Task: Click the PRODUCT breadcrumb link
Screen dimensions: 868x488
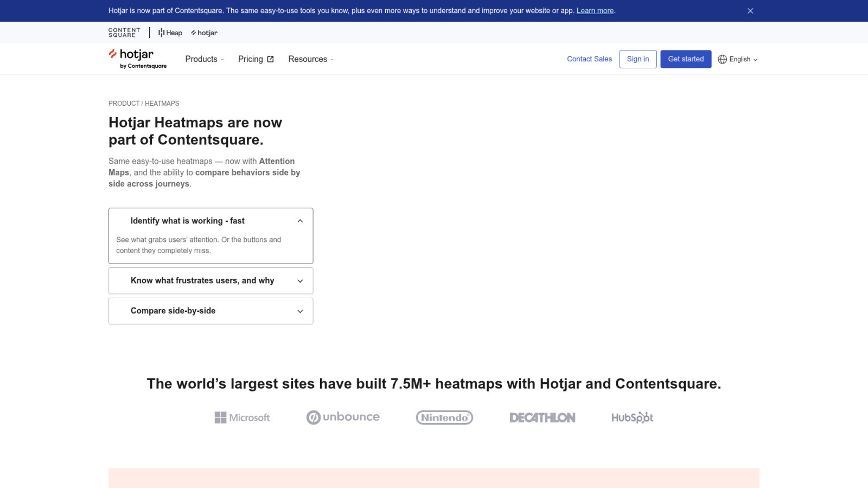Action: (124, 103)
